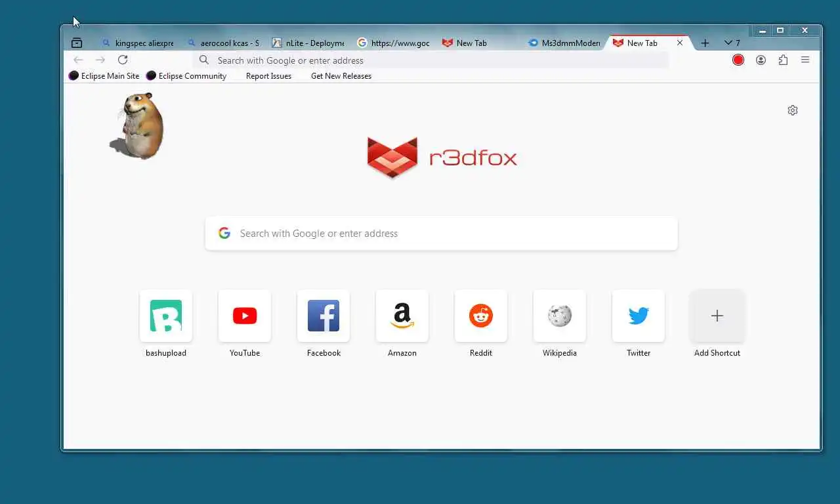Switch to the https://www.goo tab

coord(393,43)
